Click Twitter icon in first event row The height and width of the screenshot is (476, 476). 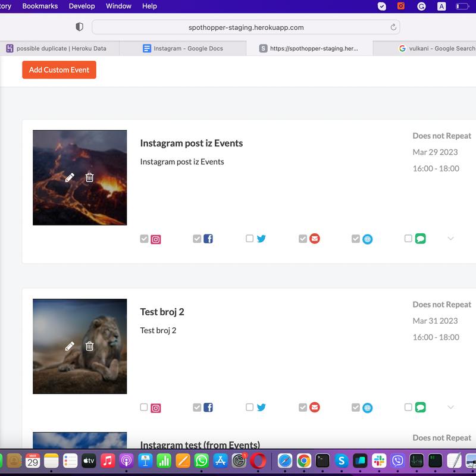tap(261, 239)
